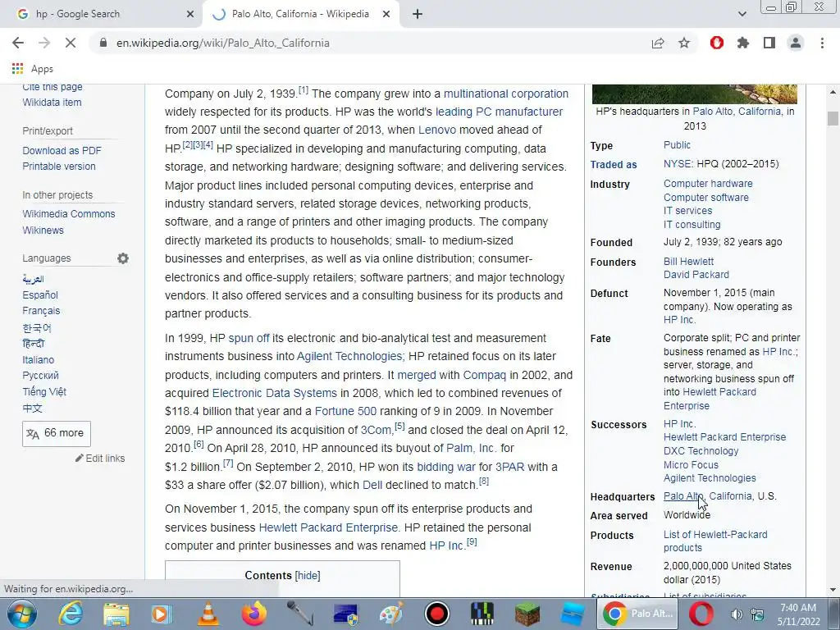Click the vertical scrollbar thumb
Screen dimensions: 840x630
point(833,118)
